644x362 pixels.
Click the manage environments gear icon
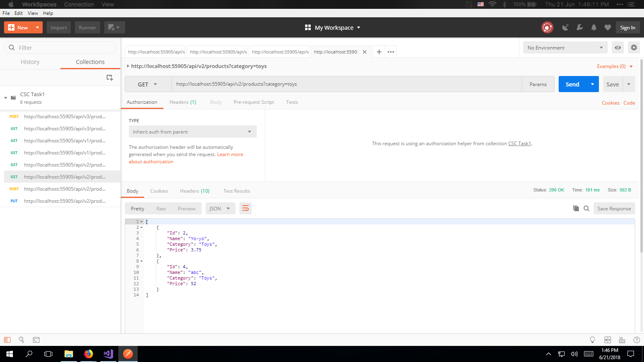click(634, 47)
